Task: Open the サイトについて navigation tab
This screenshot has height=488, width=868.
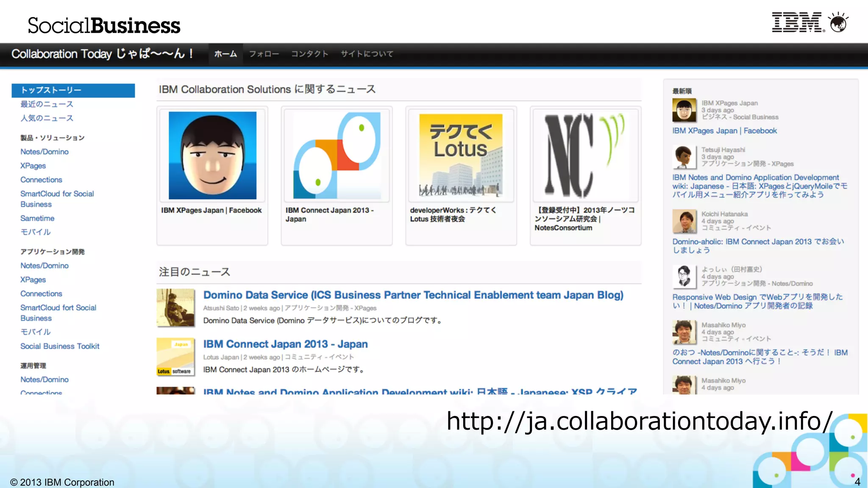Action: click(367, 54)
